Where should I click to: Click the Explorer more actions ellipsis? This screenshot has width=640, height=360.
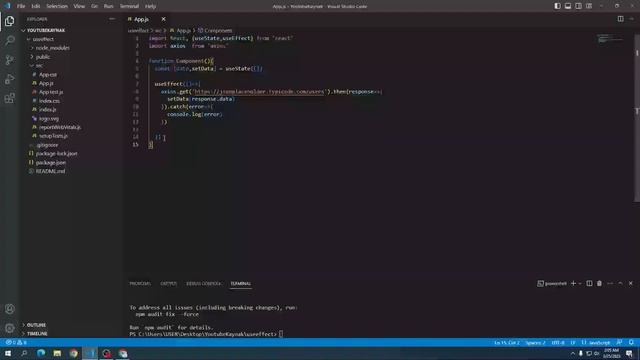point(112,19)
